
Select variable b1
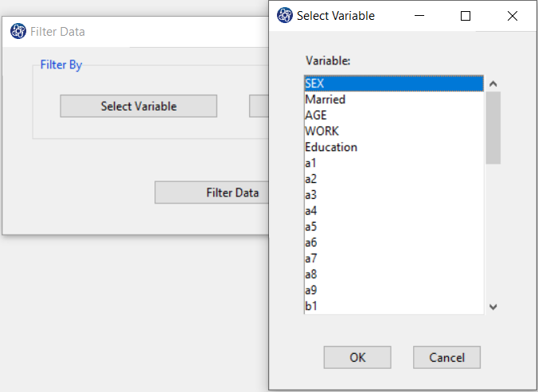[394, 306]
